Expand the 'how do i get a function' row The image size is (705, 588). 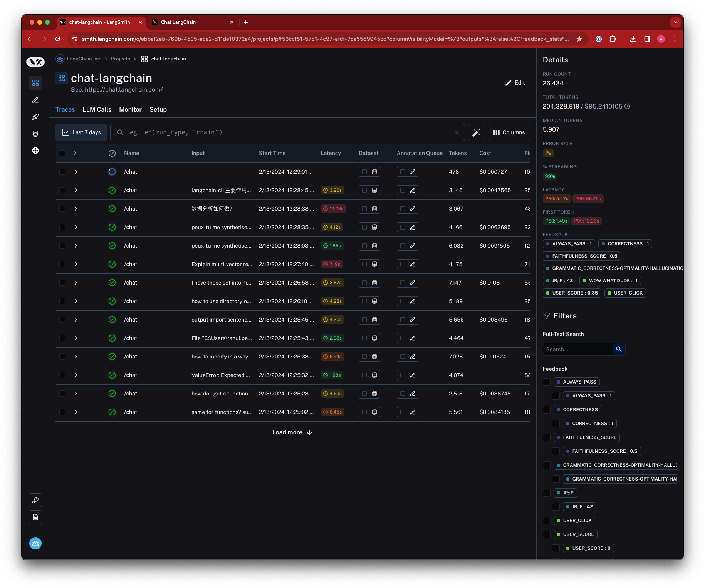click(76, 394)
